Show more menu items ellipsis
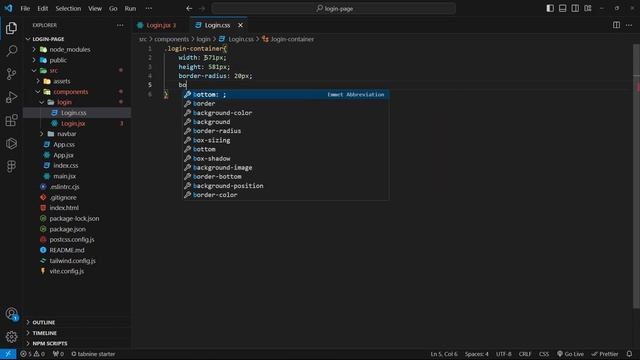The width and height of the screenshot is (640, 360). point(149,8)
